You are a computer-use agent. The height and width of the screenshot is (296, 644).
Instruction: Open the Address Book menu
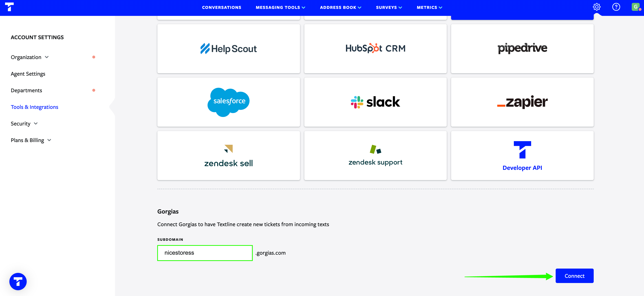pyautogui.click(x=341, y=8)
